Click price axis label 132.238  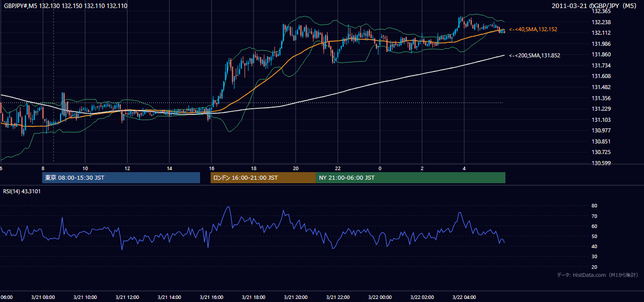coord(601,22)
